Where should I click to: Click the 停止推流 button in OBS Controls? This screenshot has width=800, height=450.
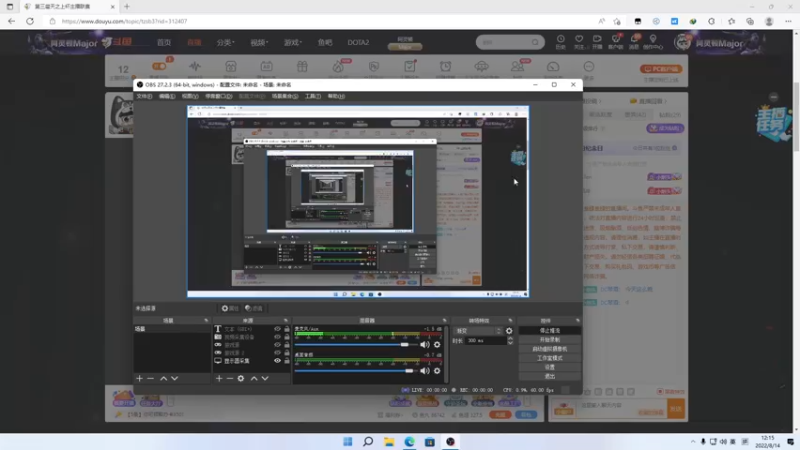point(549,331)
